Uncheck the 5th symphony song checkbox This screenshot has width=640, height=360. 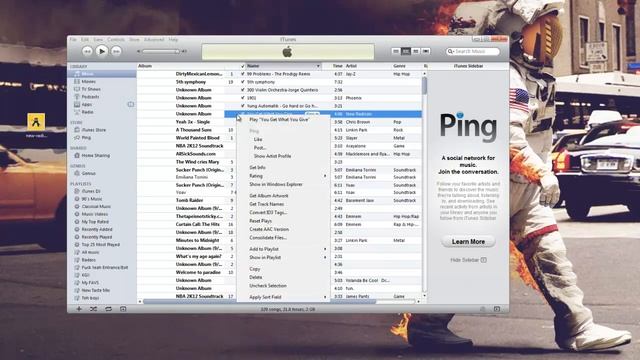pos(243,82)
